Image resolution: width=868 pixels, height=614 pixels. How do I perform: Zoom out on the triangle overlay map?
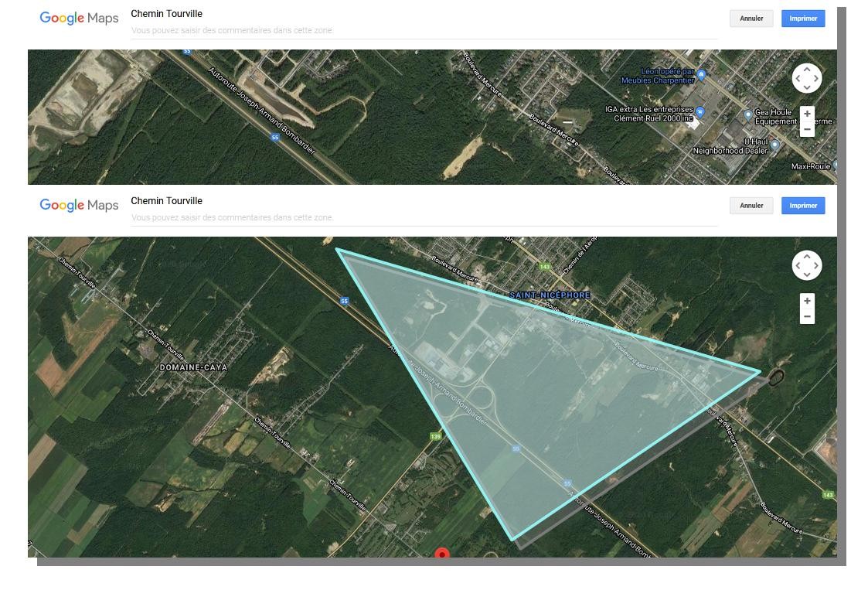point(807,316)
